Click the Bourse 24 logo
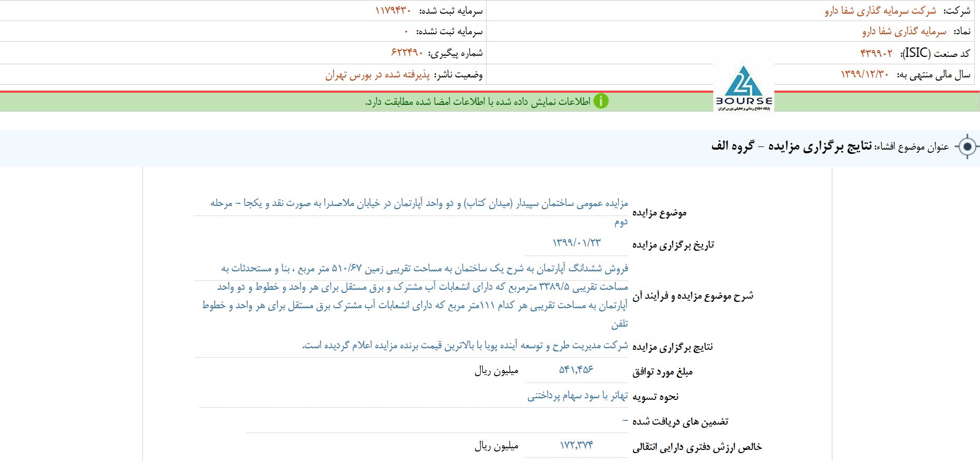The height and width of the screenshot is (461, 980). [x=744, y=88]
